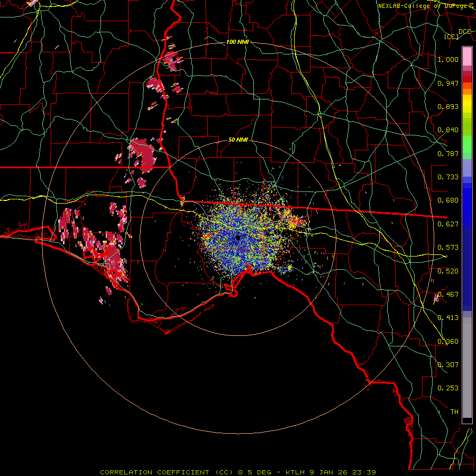Click the 0.307 scale value
This screenshot has width=476, height=476.
coord(448,365)
